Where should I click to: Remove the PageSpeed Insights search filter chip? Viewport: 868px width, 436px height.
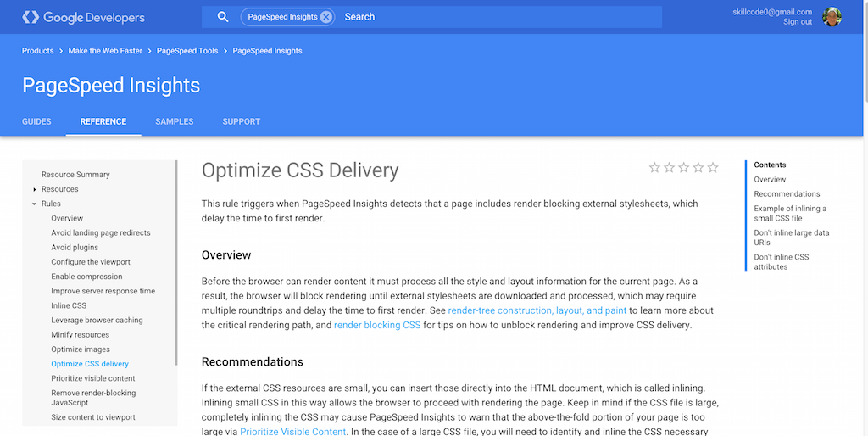[326, 17]
